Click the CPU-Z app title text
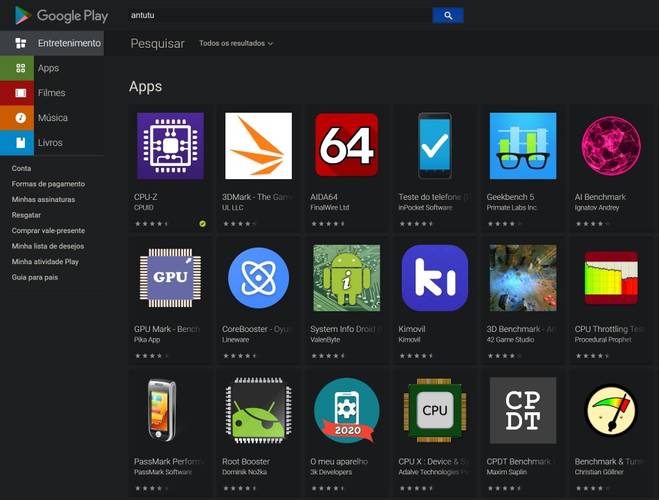 pyautogui.click(x=145, y=197)
